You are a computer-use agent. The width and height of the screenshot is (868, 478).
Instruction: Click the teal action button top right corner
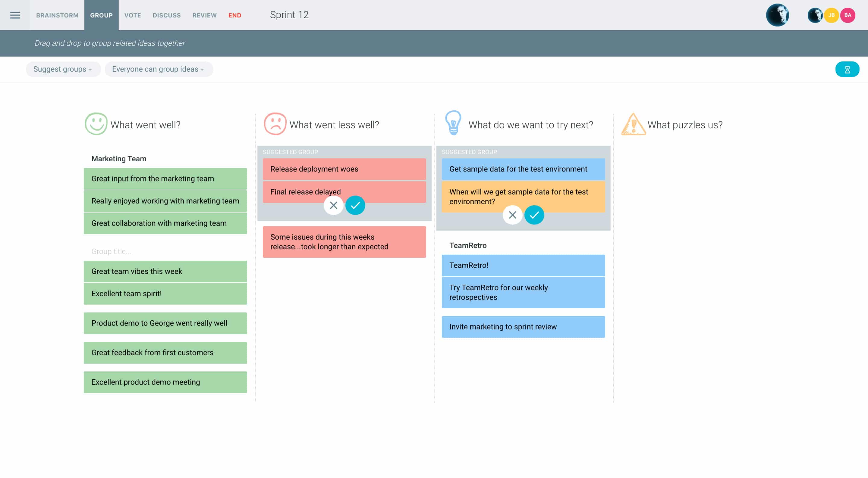click(847, 70)
